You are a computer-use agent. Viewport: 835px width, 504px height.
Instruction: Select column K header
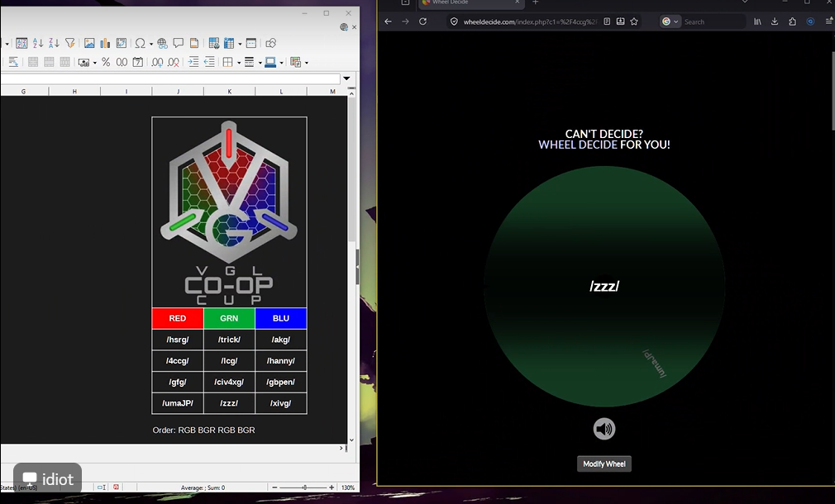230,92
